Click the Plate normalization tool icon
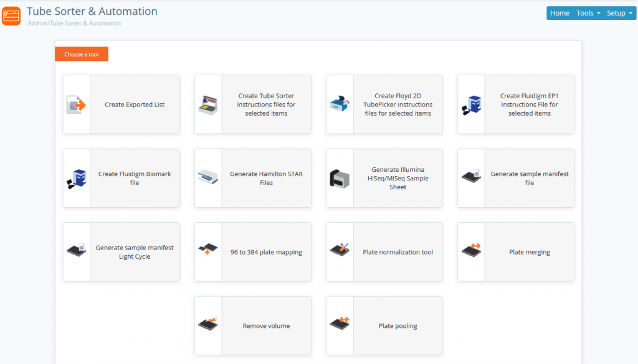The width and height of the screenshot is (638, 364). coord(340,250)
